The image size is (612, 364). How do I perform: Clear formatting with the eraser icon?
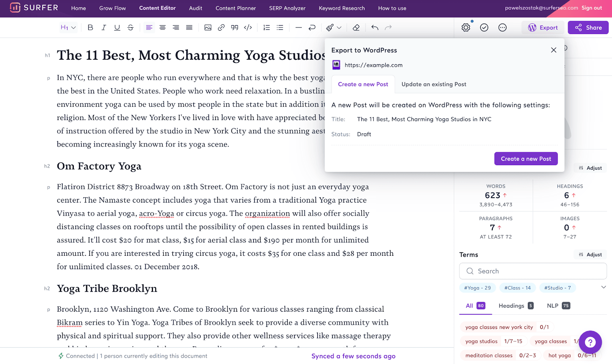[x=356, y=28]
